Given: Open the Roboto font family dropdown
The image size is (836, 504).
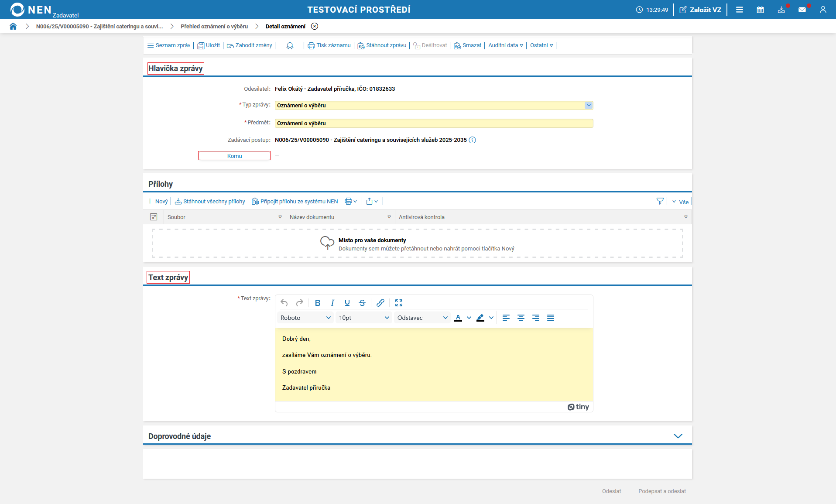Looking at the screenshot, I should coord(305,318).
